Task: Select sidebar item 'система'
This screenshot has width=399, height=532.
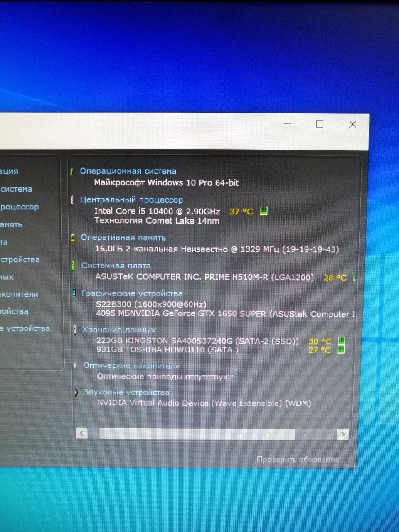Action: [16, 189]
